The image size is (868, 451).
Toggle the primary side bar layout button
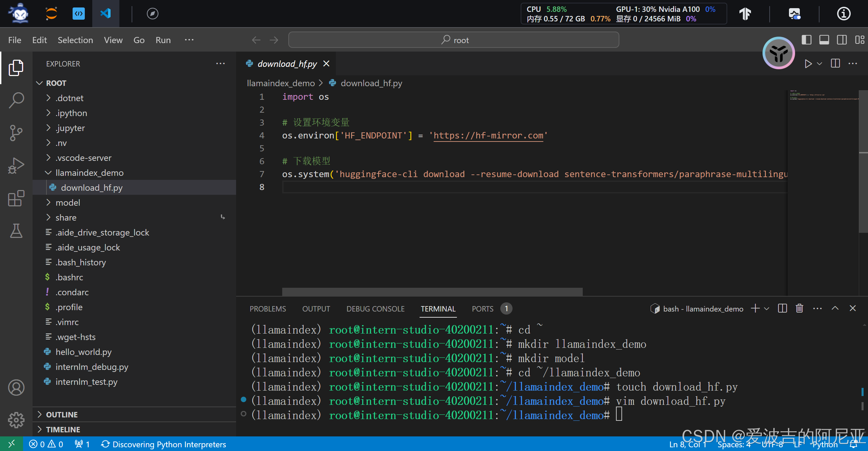tap(806, 40)
